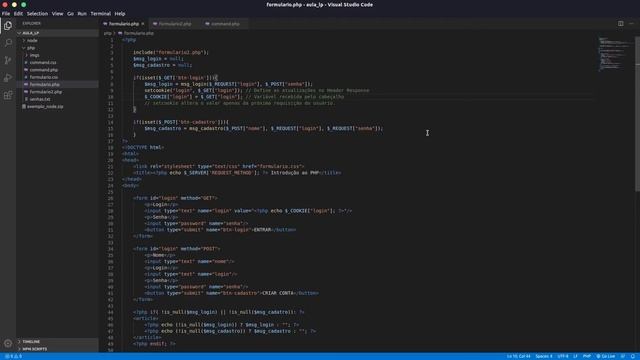
Task: Click the formulario.php breadcrumb segment
Action: click(139, 33)
